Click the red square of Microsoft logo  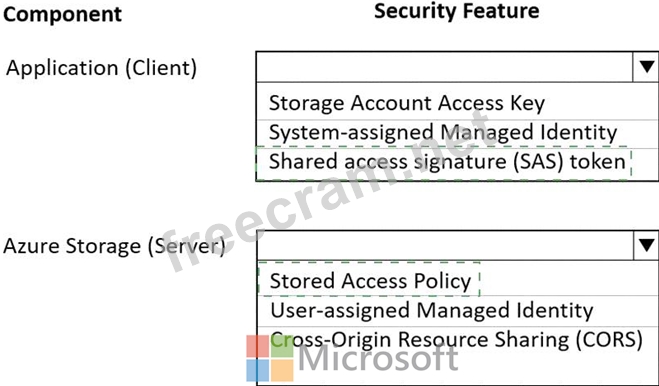pyautogui.click(x=257, y=346)
